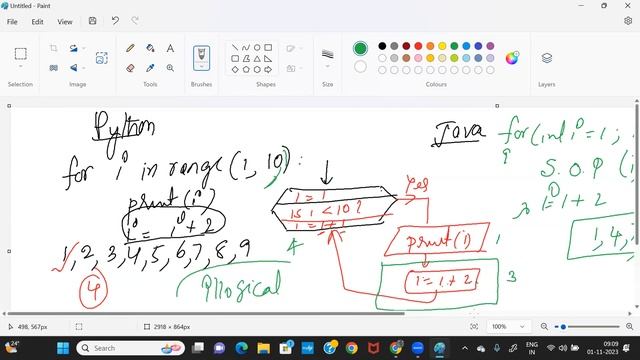The height and width of the screenshot is (360, 640).
Task: Open File Explorer from taskbar
Action: [x=264, y=348]
